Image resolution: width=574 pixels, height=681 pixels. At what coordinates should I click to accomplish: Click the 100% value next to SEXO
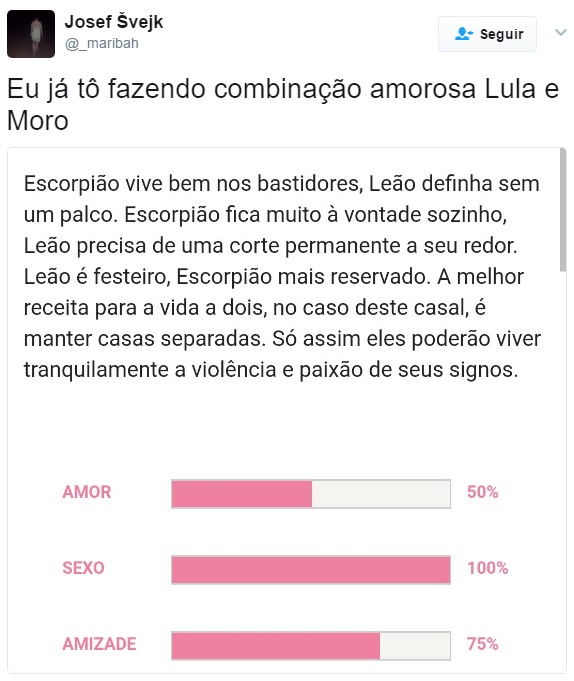coord(488,568)
